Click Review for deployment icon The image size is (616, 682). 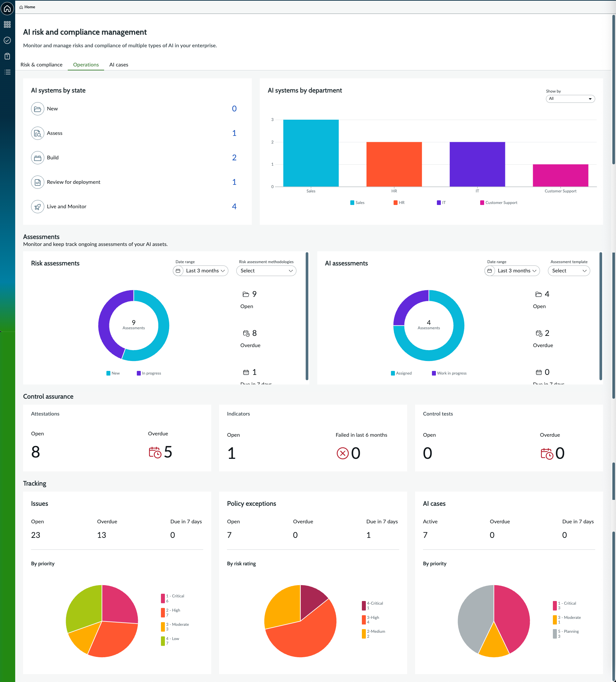pos(38,182)
